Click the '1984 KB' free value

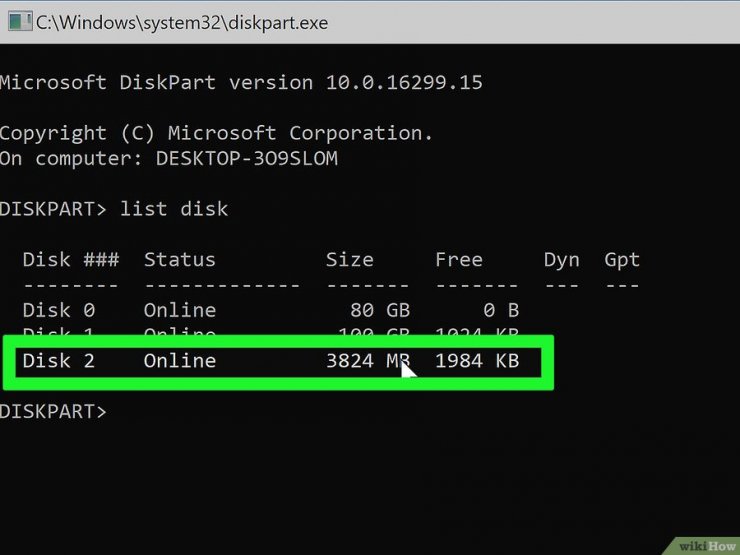(477, 361)
